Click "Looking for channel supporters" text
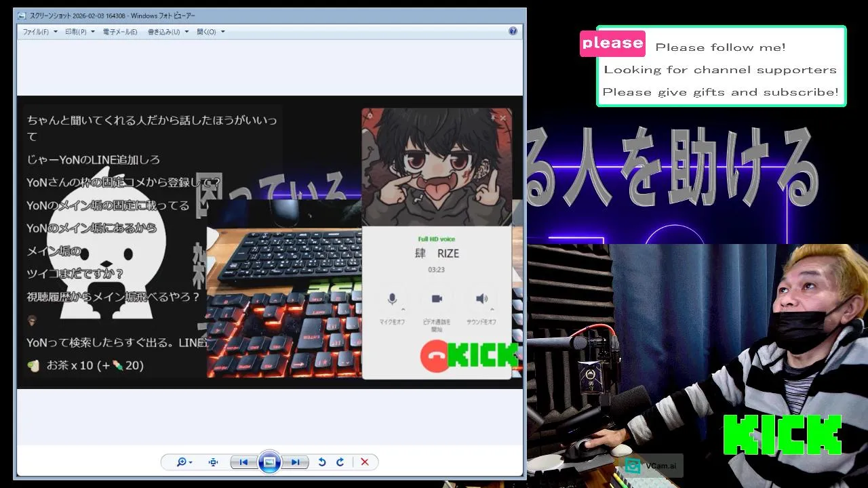The height and width of the screenshot is (488, 868). point(720,70)
